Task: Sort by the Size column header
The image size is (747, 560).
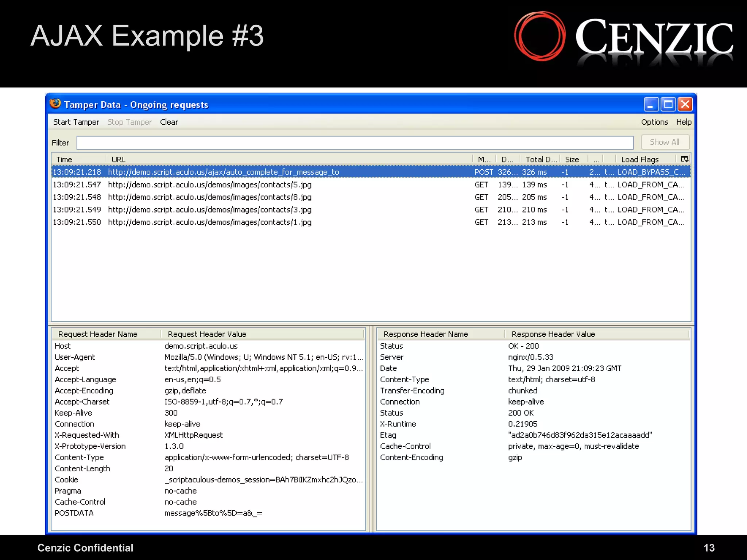Action: click(x=573, y=159)
